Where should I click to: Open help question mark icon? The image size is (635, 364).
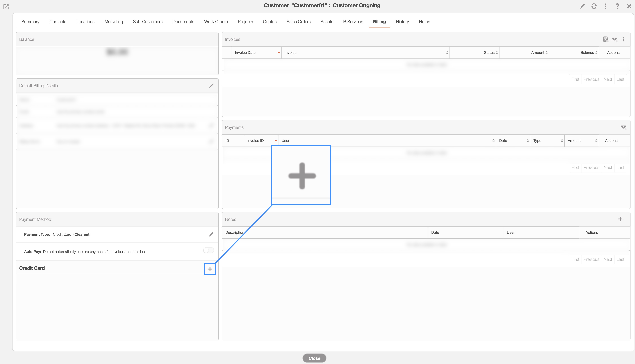click(617, 6)
